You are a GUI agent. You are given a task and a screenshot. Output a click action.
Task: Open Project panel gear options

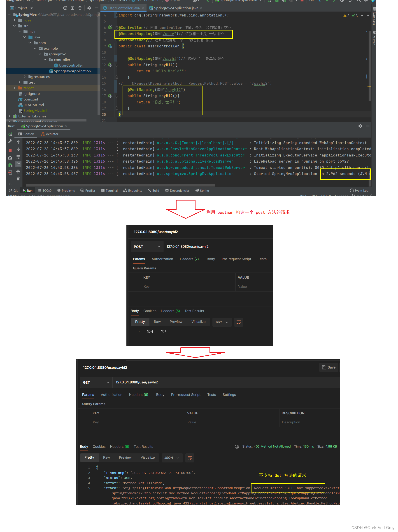point(89,8)
